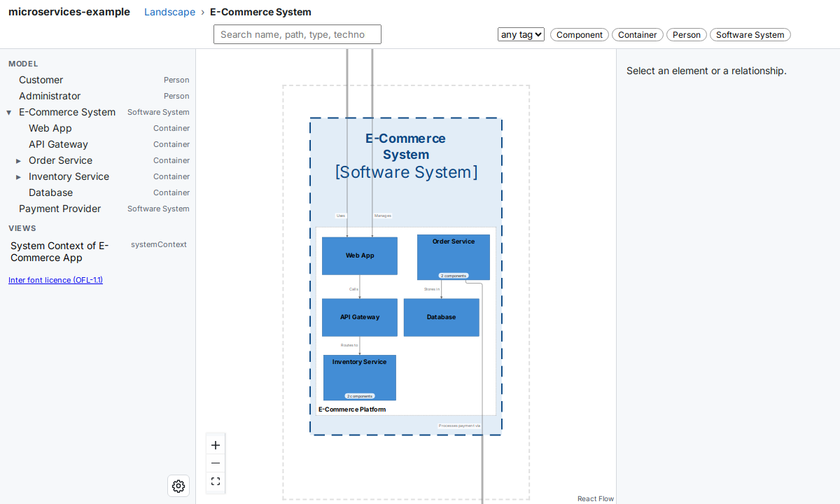This screenshot has width=840, height=504.
Task: Select Order Service tree row
Action: (x=98, y=160)
